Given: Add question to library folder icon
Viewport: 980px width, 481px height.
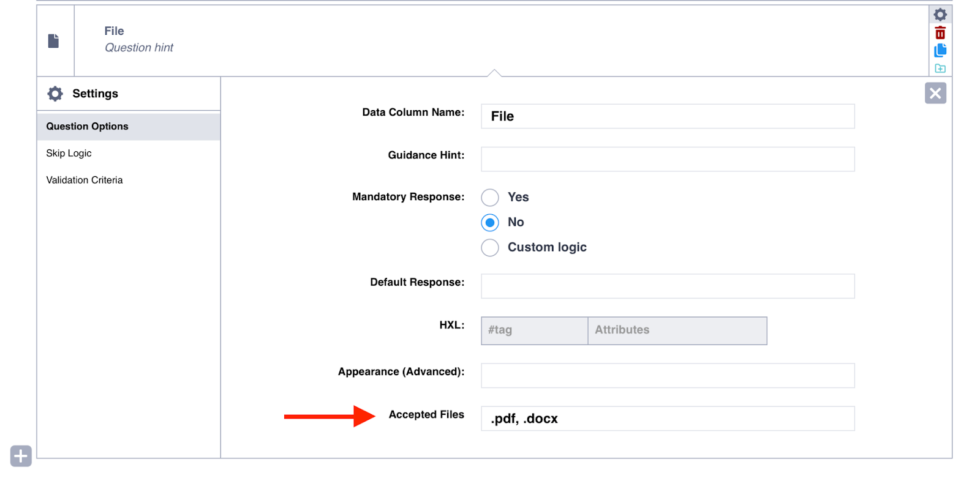Looking at the screenshot, I should [x=940, y=69].
